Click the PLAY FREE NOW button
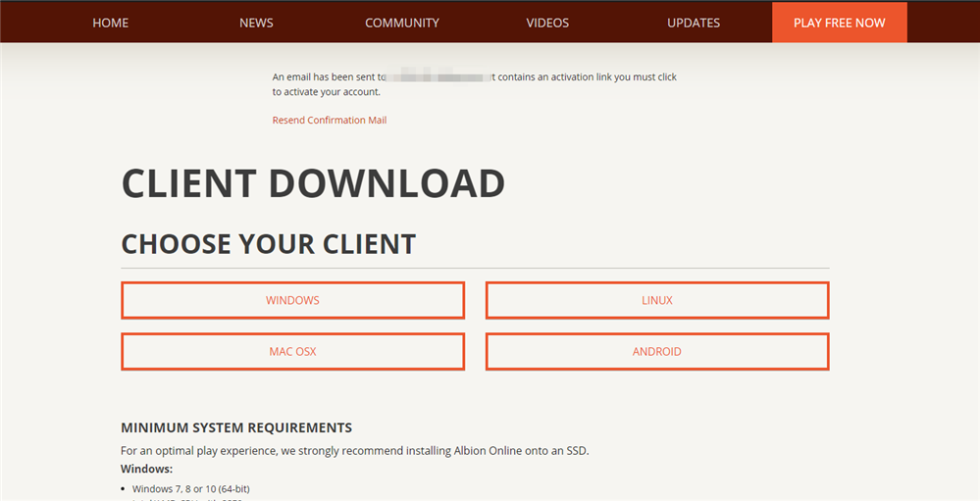Screen dimensions: 980x501 (x=840, y=23)
